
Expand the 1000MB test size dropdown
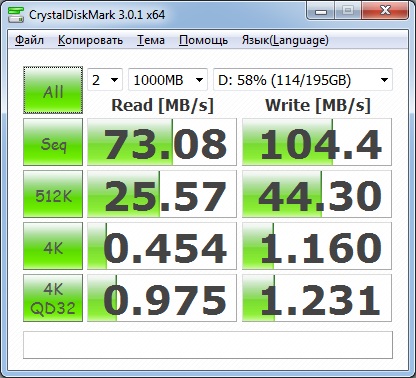point(168,80)
